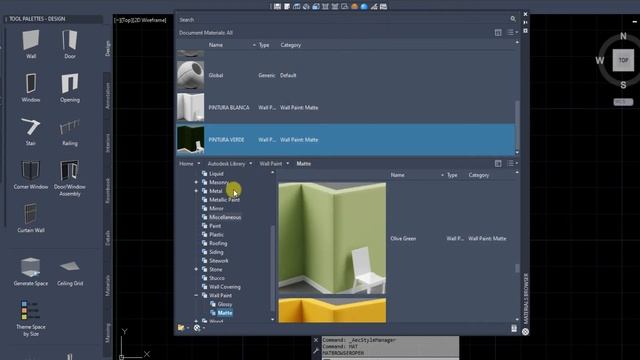Open the Sitework category
Screen dimensions: 640x360
click(x=218, y=261)
